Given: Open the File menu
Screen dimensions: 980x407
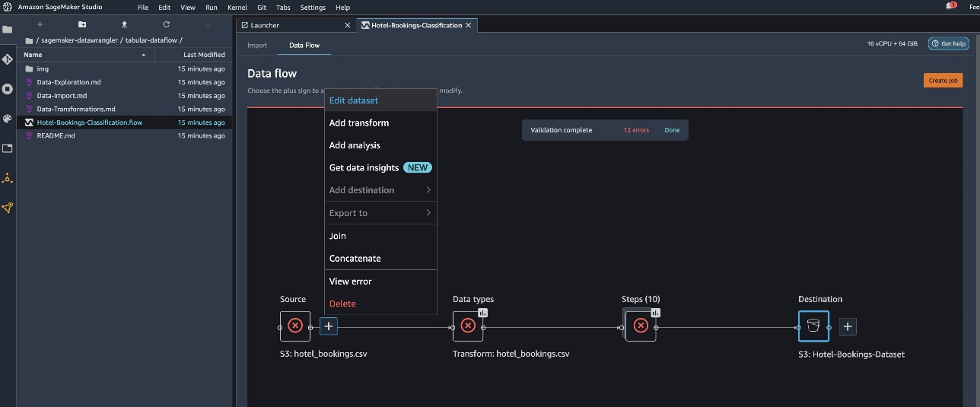Looking at the screenshot, I should pos(143,7).
